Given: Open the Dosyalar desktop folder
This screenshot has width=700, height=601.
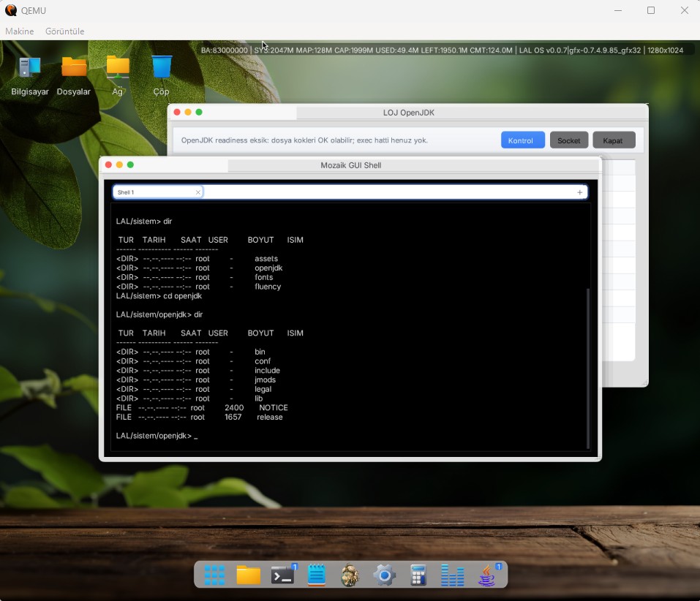Looking at the screenshot, I should point(74,76).
